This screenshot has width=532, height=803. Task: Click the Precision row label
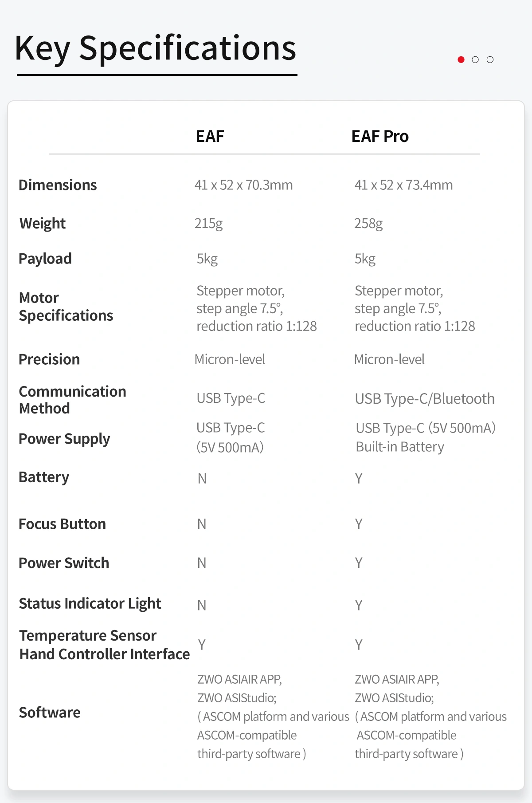coord(49,359)
